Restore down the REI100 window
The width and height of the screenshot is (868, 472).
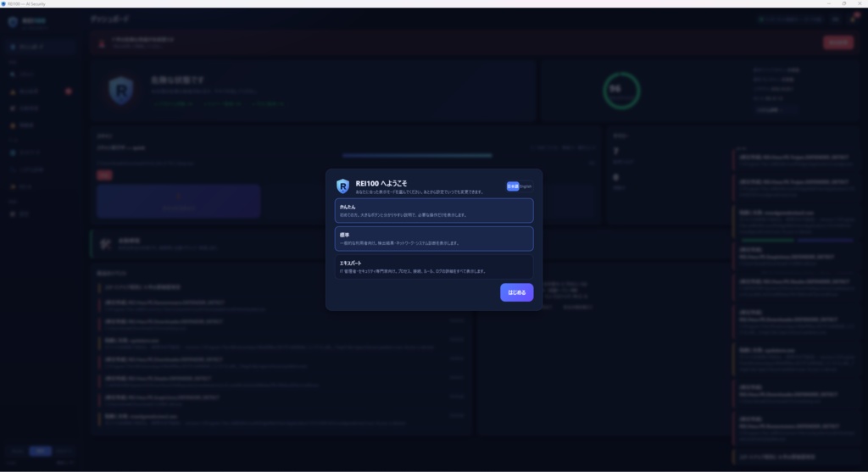[844, 3]
